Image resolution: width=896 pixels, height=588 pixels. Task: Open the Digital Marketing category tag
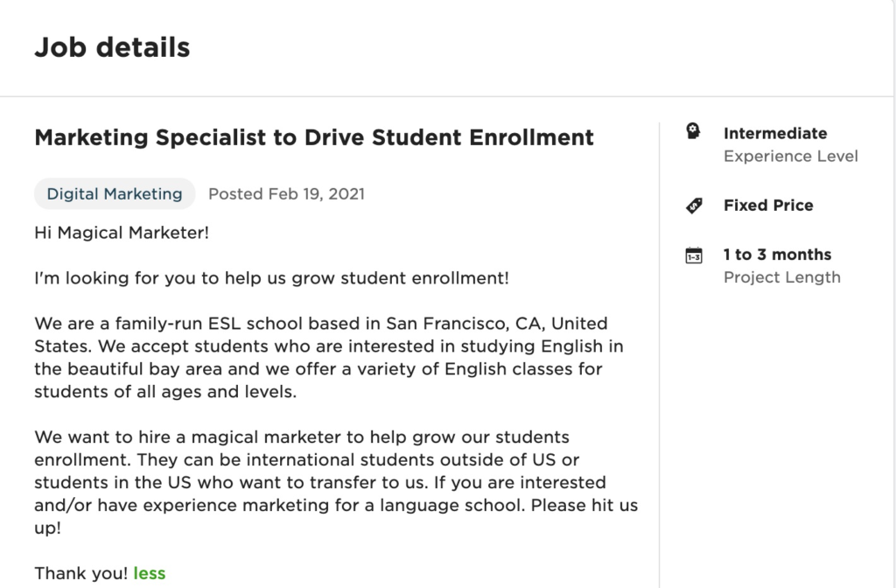115,194
